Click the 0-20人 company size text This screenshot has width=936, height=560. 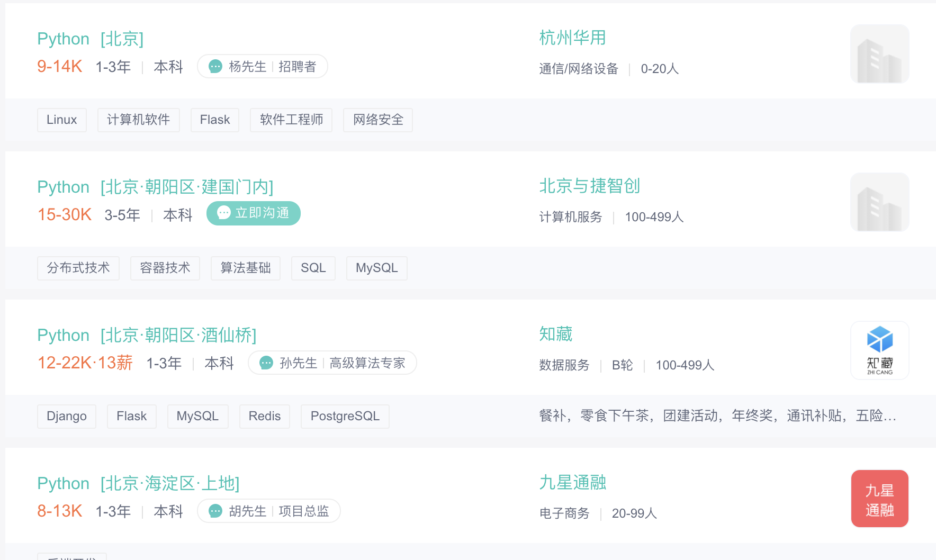[x=660, y=69]
